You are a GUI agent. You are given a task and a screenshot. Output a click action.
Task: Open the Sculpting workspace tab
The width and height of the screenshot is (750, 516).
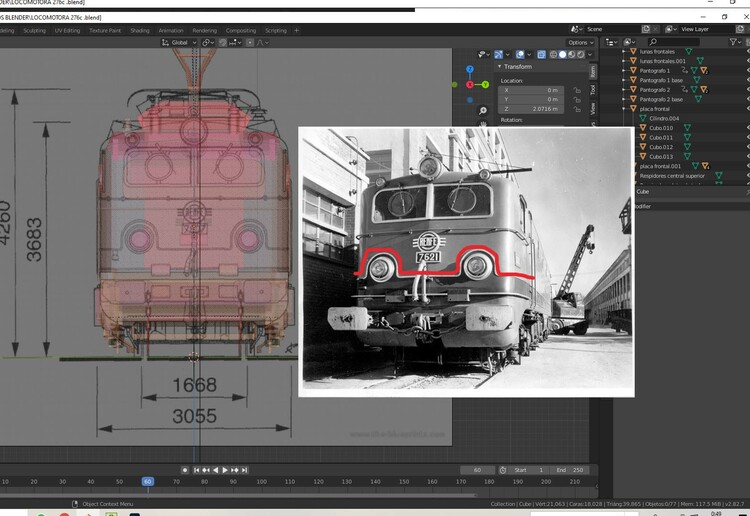click(x=34, y=31)
